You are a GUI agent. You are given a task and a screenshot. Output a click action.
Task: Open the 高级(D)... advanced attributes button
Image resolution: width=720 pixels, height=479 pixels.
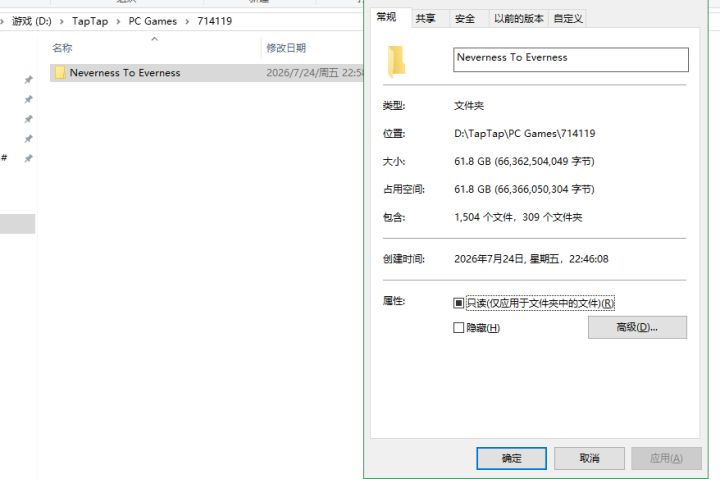click(x=637, y=327)
